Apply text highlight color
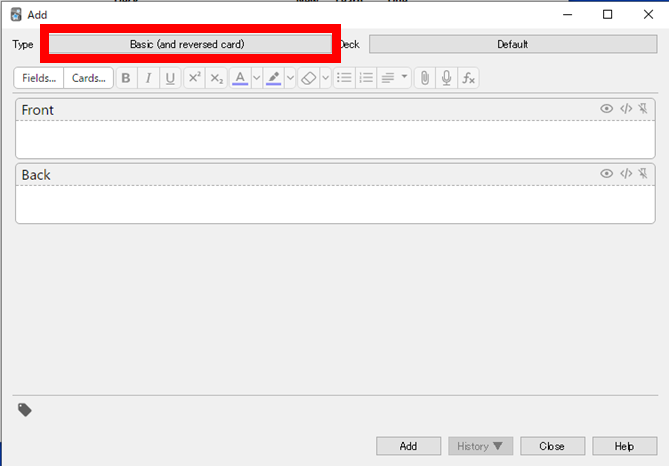669x466 pixels. 273,78
